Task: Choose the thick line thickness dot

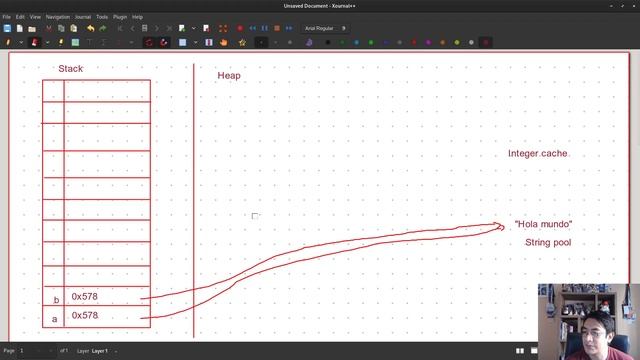Action: 290,42
